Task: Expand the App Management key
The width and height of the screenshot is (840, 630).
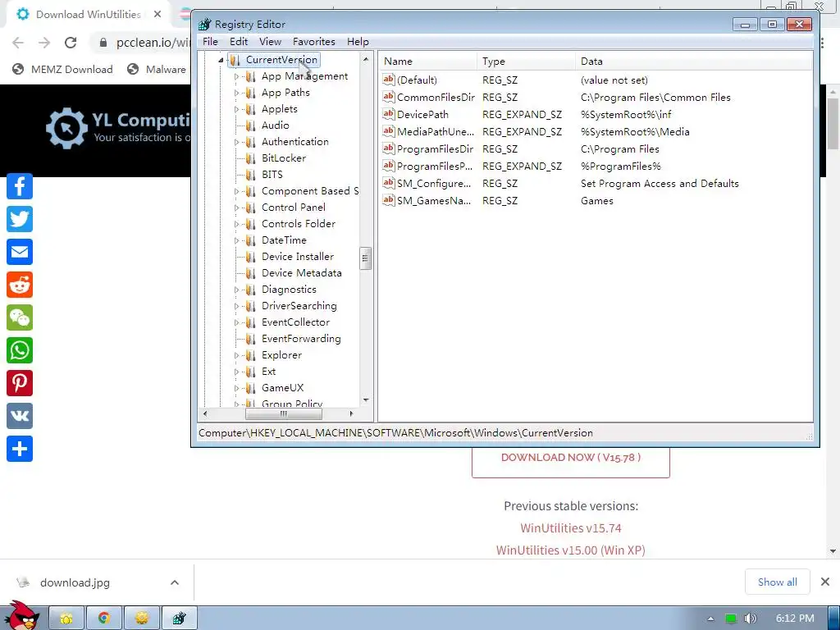Action: (x=236, y=76)
